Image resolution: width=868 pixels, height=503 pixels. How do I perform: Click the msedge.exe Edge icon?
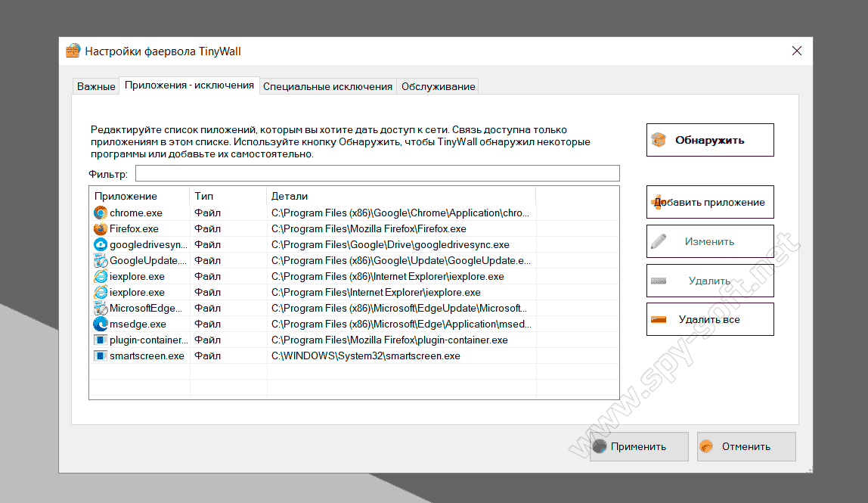(100, 324)
